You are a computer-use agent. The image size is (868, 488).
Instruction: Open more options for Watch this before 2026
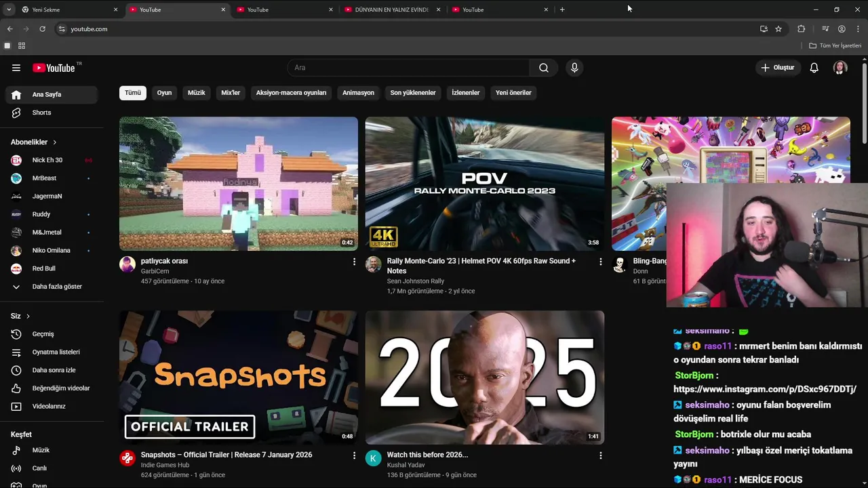point(600,455)
